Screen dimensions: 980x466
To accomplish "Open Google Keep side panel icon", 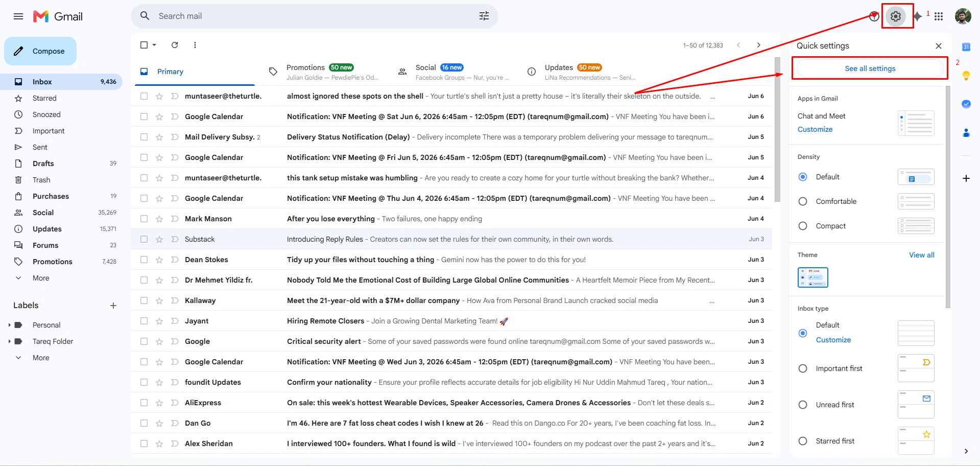I will (x=966, y=76).
